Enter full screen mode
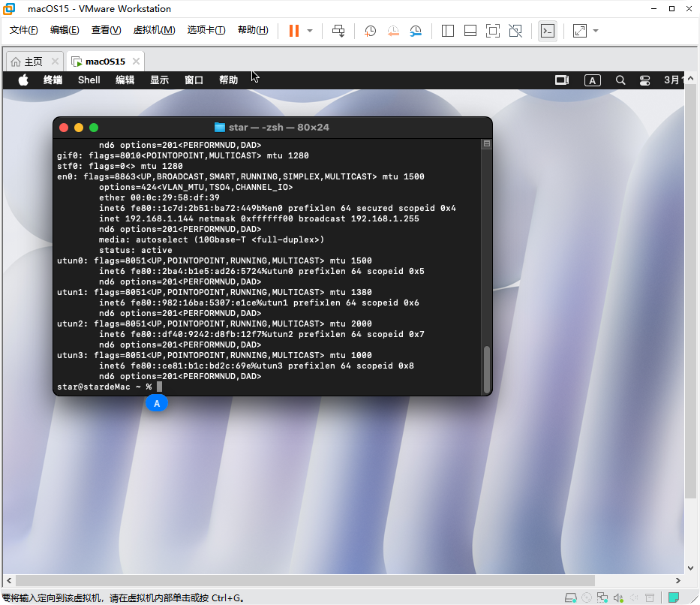 pyautogui.click(x=493, y=31)
